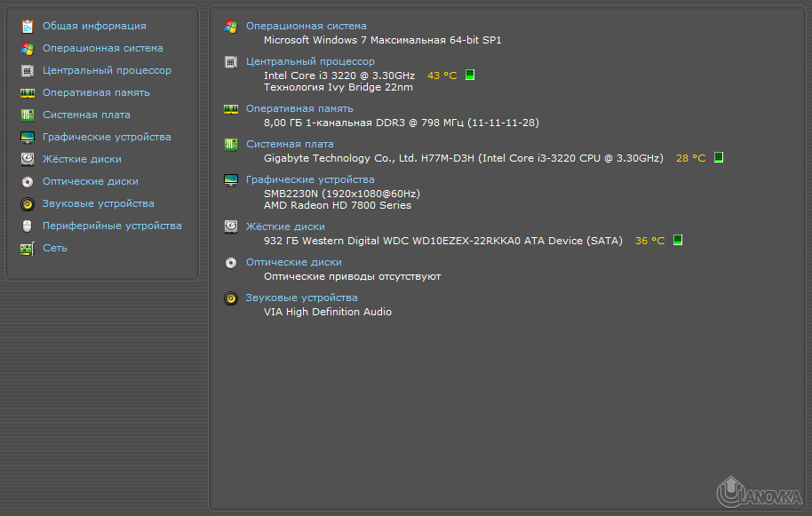Click the hard disk temperature 36 °C value

click(650, 241)
